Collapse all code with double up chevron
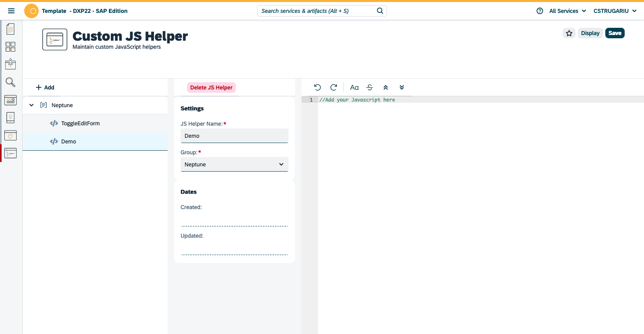 [x=386, y=87]
